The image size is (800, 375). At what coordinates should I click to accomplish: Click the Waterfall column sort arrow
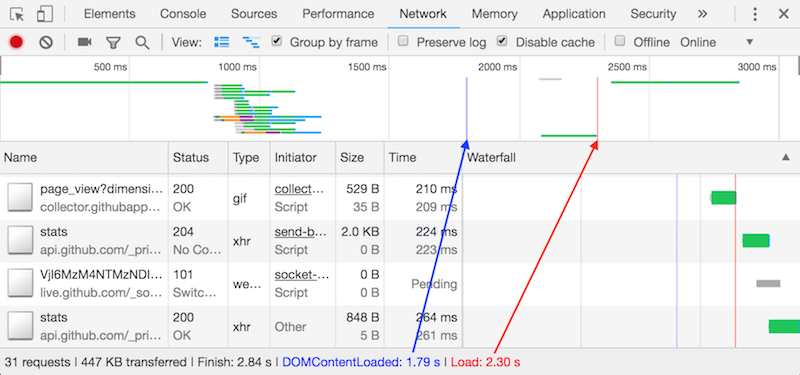pos(786,158)
